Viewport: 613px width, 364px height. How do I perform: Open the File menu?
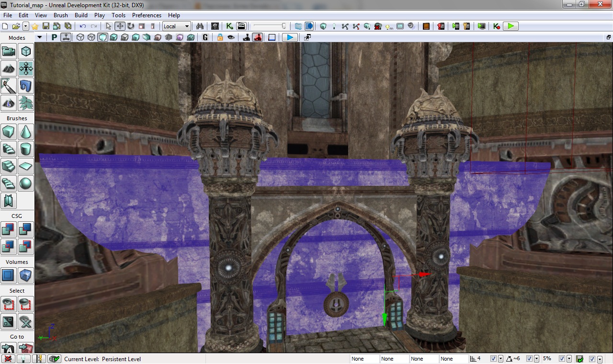tap(8, 15)
